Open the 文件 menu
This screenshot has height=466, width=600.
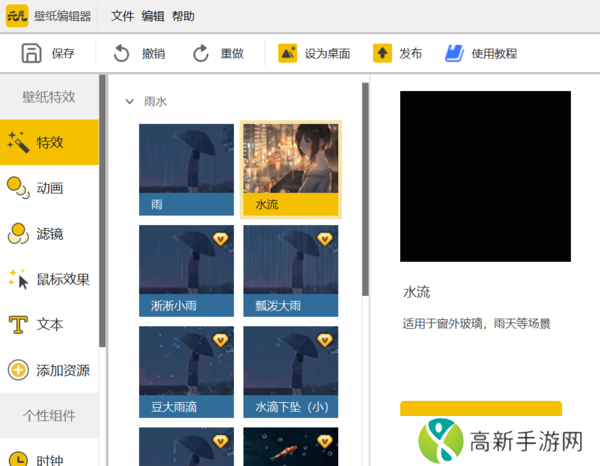122,16
